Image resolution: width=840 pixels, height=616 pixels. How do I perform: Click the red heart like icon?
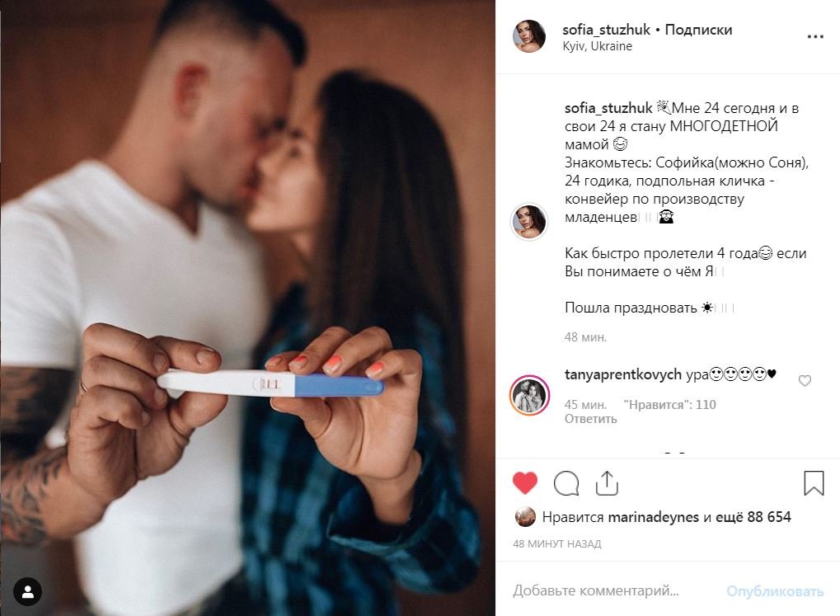pyautogui.click(x=525, y=482)
